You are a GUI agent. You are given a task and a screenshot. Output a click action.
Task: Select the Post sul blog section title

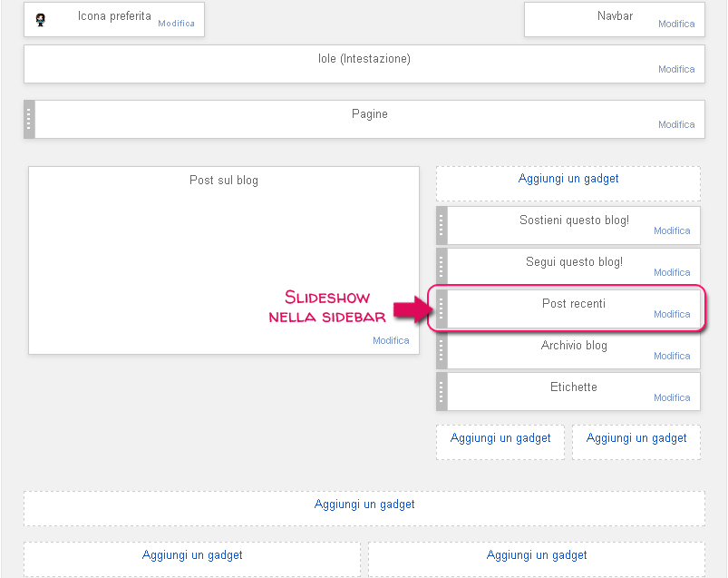(x=224, y=181)
